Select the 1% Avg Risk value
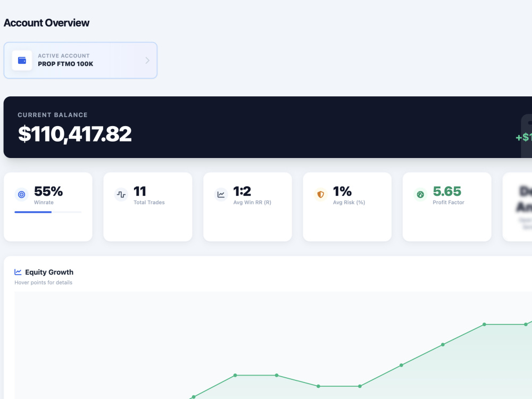 click(x=342, y=192)
